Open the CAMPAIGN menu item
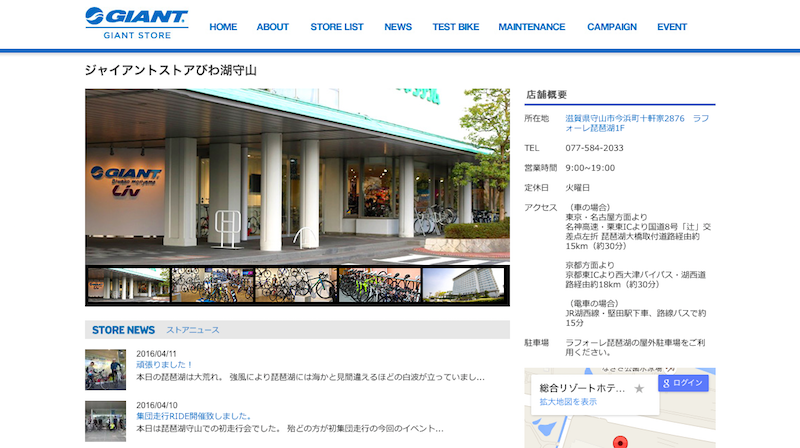 pyautogui.click(x=612, y=27)
